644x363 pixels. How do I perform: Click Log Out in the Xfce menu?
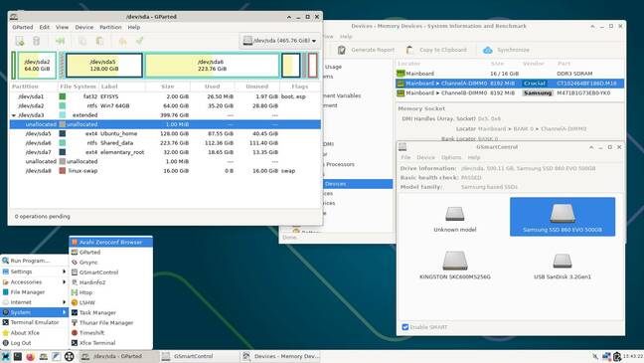click(x=34, y=343)
